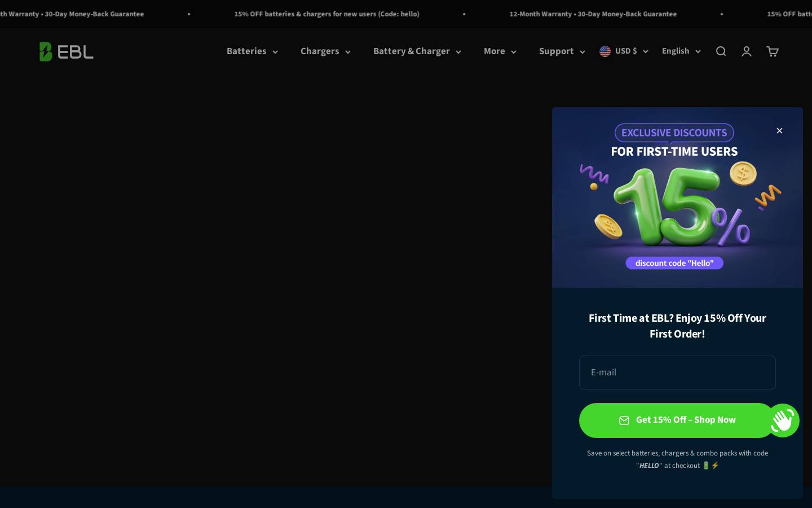Screen dimensions: 812x508
Task: Click the US flag currency icon
Action: pyautogui.click(x=605, y=51)
